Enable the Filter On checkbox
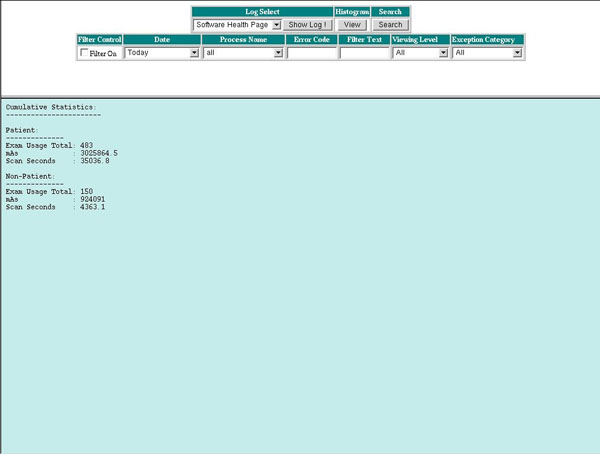The image size is (600, 454). [x=85, y=53]
